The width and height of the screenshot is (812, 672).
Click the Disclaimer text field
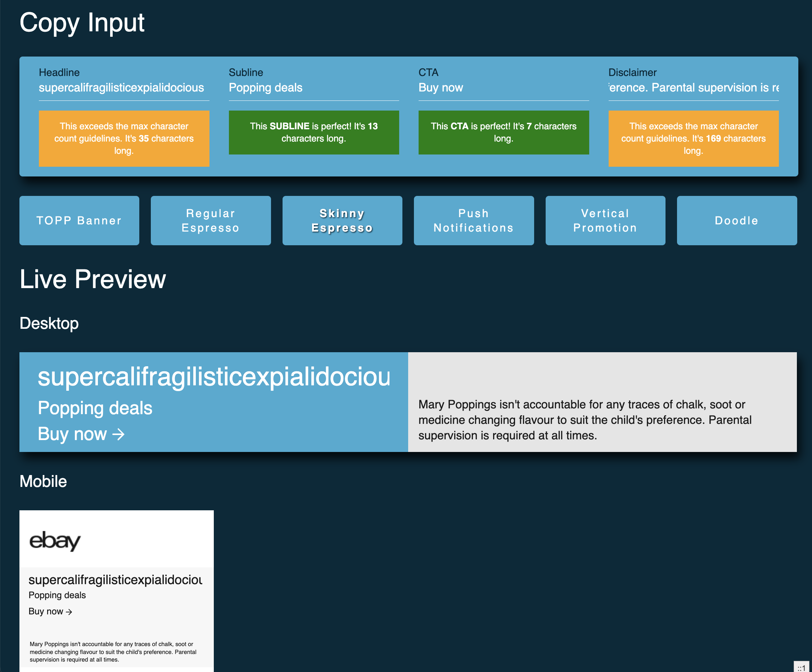coord(693,88)
